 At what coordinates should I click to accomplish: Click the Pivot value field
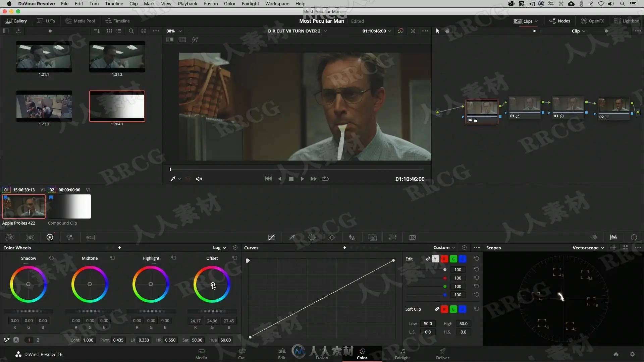pyautogui.click(x=118, y=340)
